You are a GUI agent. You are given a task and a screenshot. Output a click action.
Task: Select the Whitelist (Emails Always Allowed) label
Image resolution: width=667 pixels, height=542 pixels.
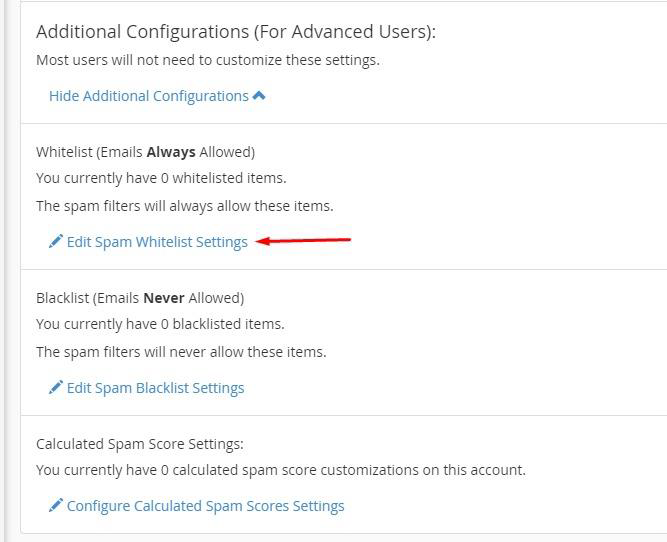pos(145,152)
